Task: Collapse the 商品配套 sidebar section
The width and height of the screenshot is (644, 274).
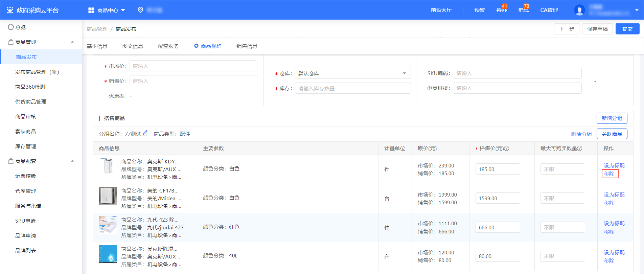Action: 72,161
